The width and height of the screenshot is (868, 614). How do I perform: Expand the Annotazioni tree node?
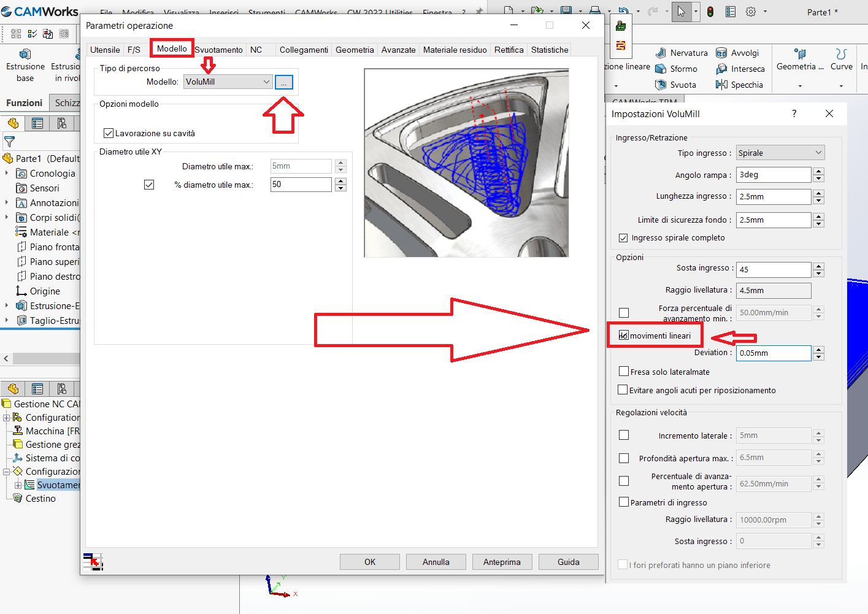(x=7, y=203)
